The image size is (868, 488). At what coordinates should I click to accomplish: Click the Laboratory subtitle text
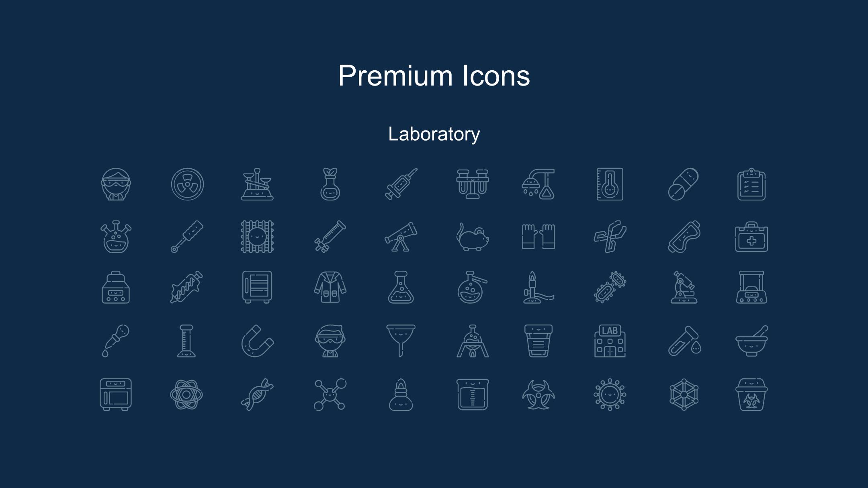pos(434,134)
